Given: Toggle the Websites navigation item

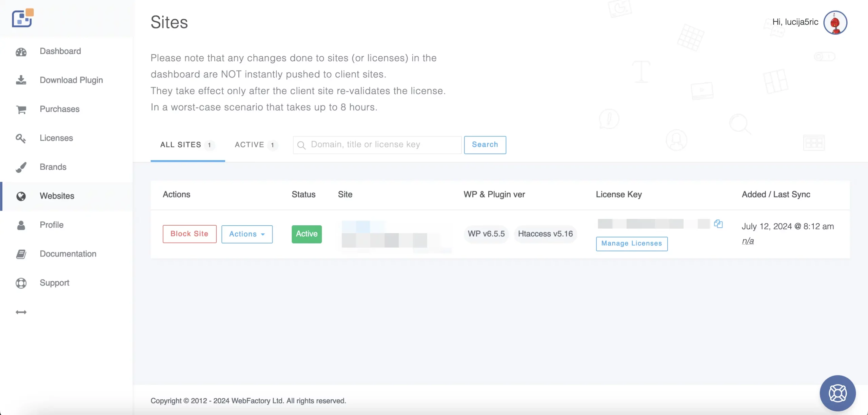Looking at the screenshot, I should pyautogui.click(x=57, y=195).
